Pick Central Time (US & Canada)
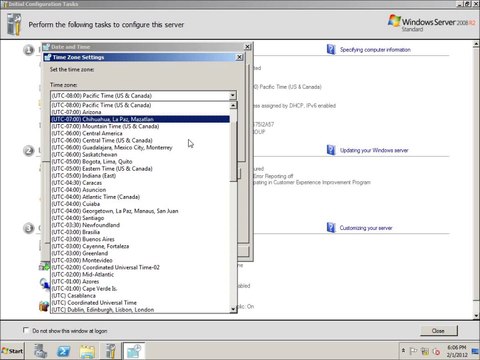The image size is (480, 360). [140, 140]
